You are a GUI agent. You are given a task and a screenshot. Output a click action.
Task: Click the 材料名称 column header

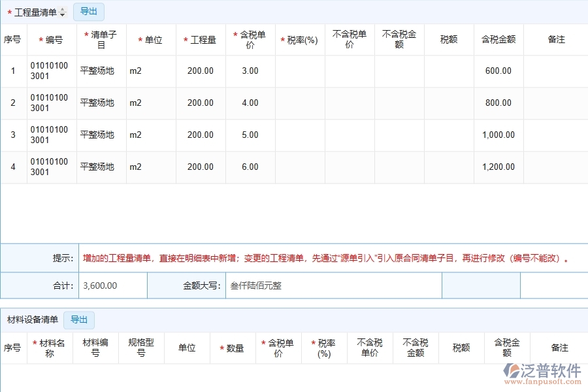pyautogui.click(x=50, y=348)
